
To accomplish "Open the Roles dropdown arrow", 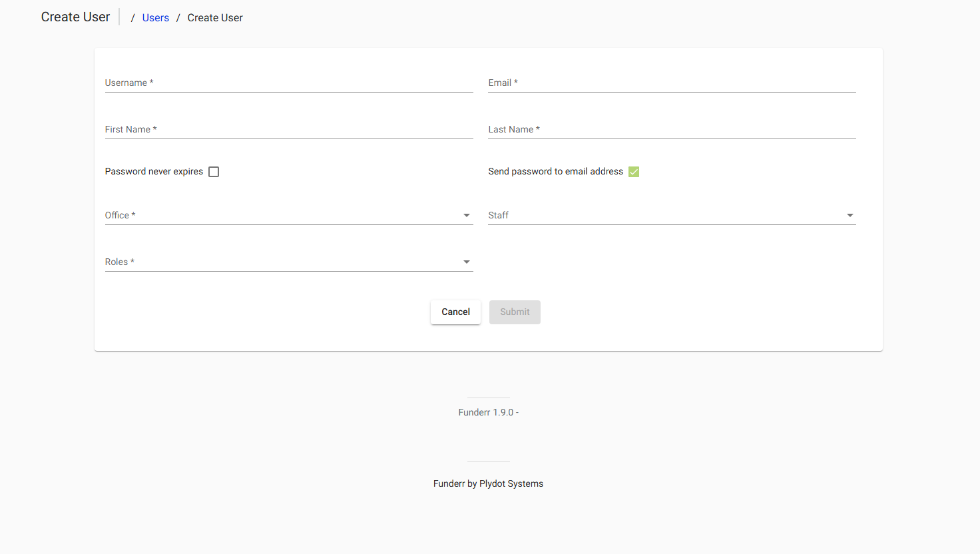I will 466,262.
